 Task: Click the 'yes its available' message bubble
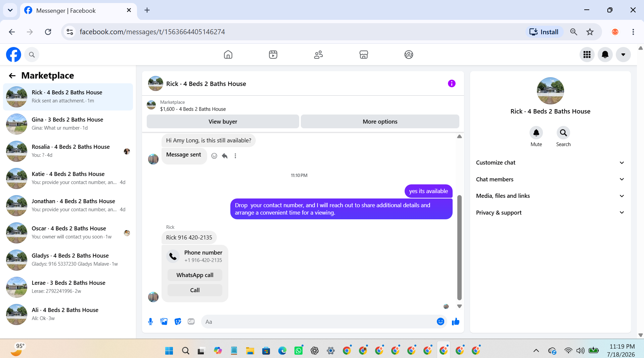428,191
